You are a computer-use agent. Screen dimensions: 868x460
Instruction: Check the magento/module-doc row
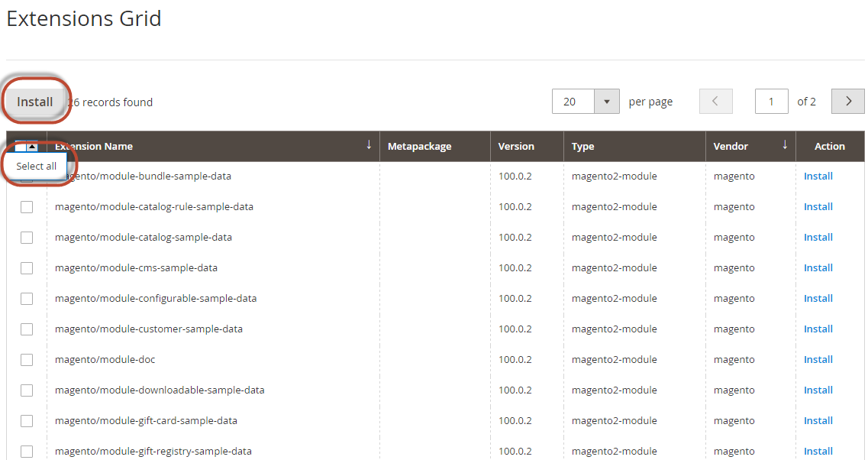[27, 360]
